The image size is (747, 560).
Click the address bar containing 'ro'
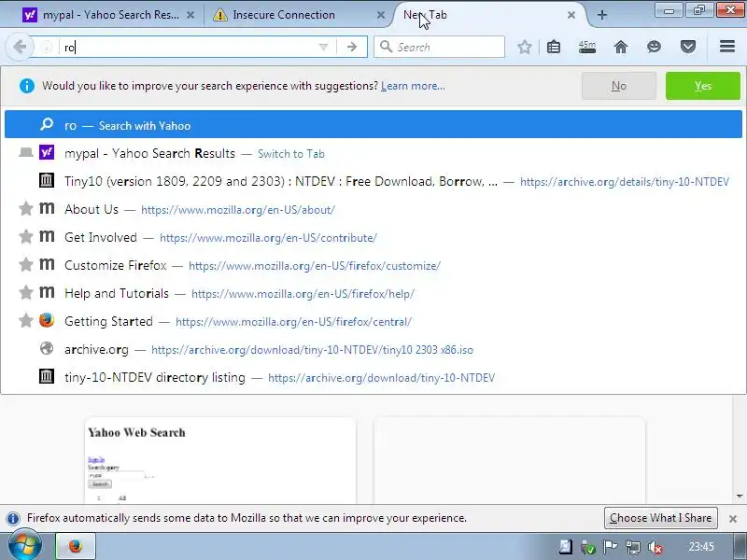pos(190,47)
